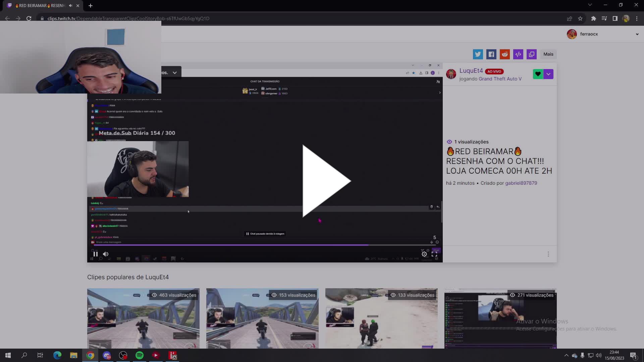Open the player settings gear
Image resolution: width=644 pixels, height=362 pixels.
click(424, 254)
